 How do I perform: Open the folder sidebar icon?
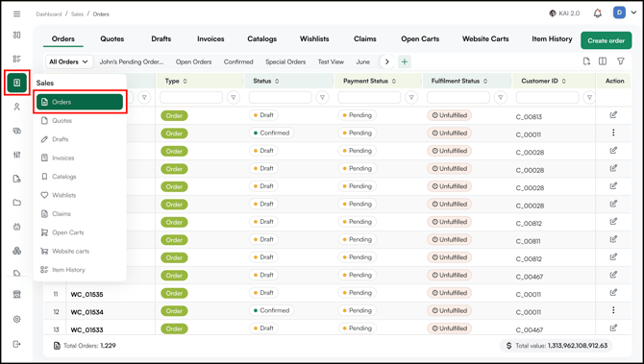point(17,203)
